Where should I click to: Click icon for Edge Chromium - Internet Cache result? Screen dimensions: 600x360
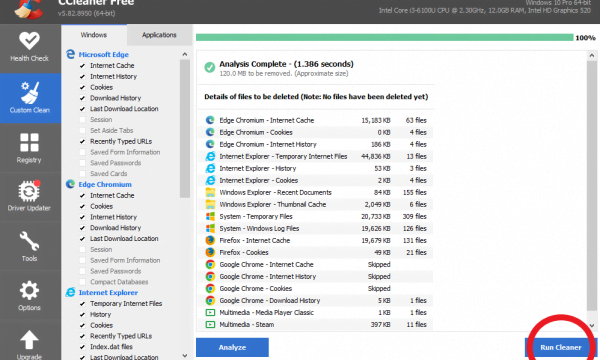click(210, 120)
